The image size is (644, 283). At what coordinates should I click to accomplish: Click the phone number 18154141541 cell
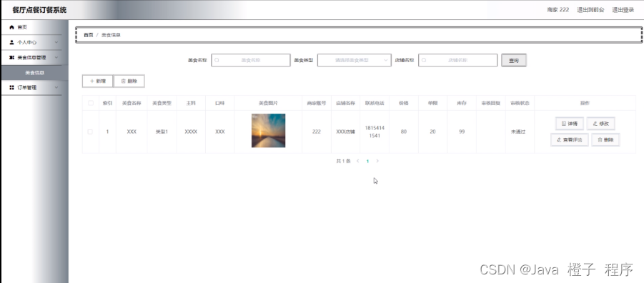[x=375, y=131]
